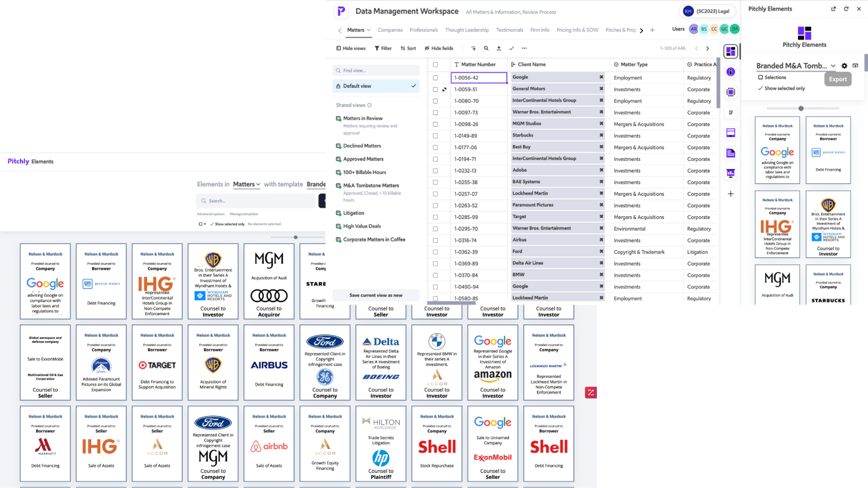868x488 pixels.
Task: Go to next page of records
Action: 708,48
